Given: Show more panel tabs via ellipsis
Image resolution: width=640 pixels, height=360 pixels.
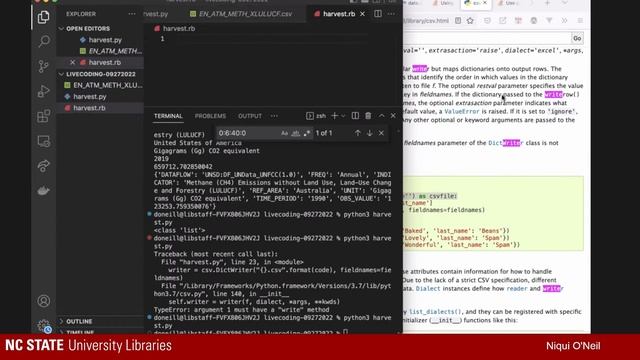Looking at the screenshot, I should 274,116.
